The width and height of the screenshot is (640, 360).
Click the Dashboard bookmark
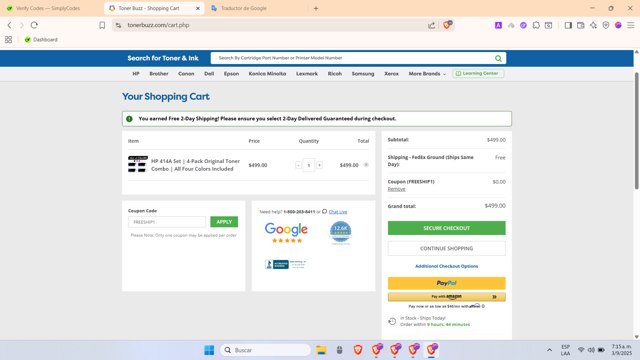(x=41, y=40)
